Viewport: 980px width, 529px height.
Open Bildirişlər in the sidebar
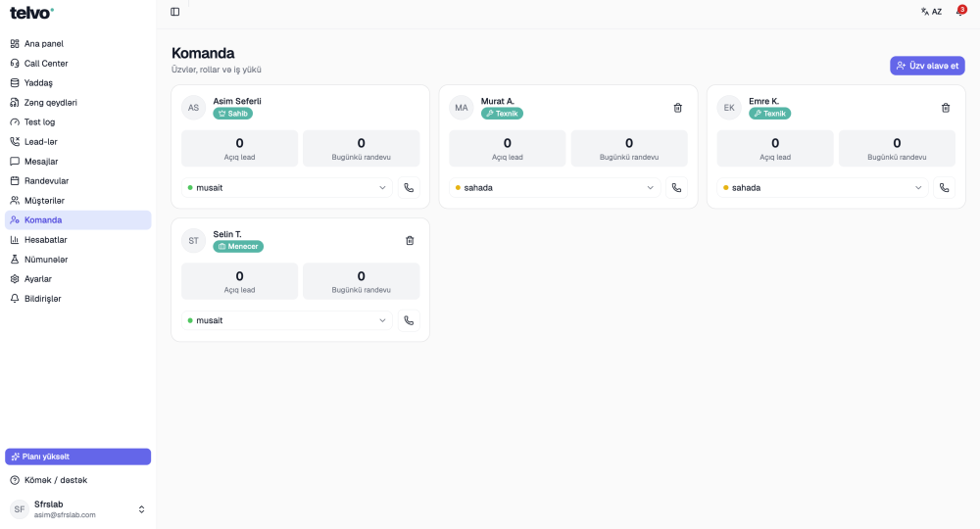pyautogui.click(x=78, y=299)
